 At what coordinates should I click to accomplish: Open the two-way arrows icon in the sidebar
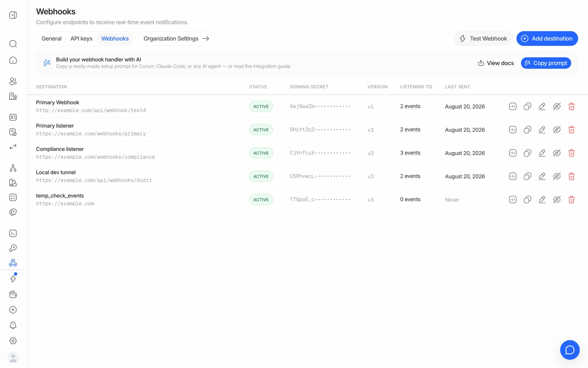click(x=13, y=147)
